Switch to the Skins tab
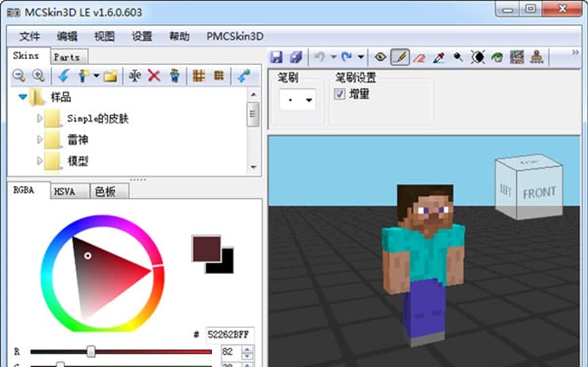 pyautogui.click(x=29, y=56)
